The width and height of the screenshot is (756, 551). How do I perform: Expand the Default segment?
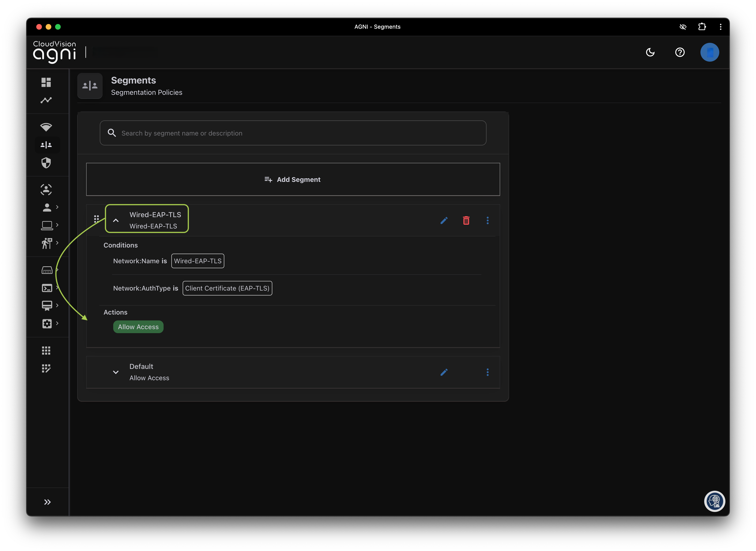click(116, 372)
